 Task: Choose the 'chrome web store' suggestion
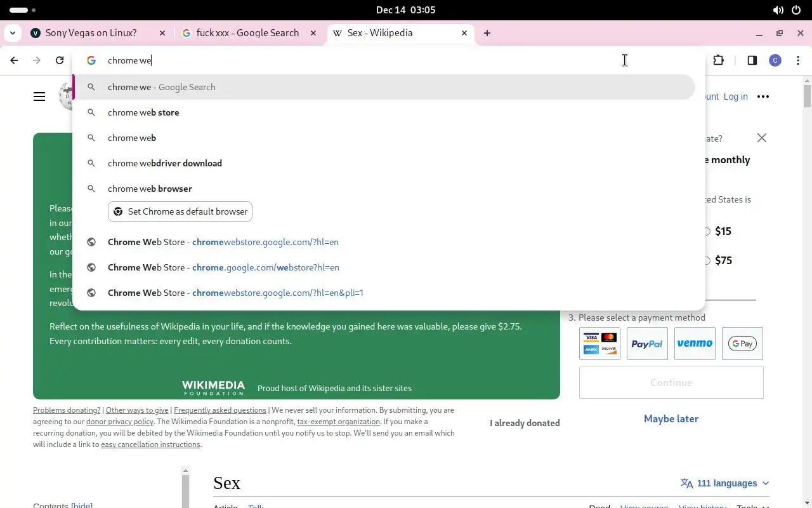384,112
